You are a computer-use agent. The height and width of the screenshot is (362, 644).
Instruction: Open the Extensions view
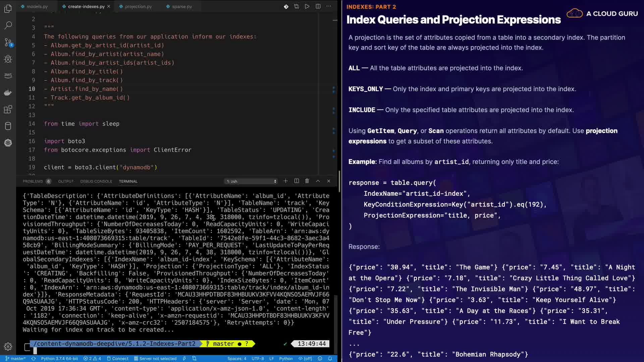click(8, 109)
